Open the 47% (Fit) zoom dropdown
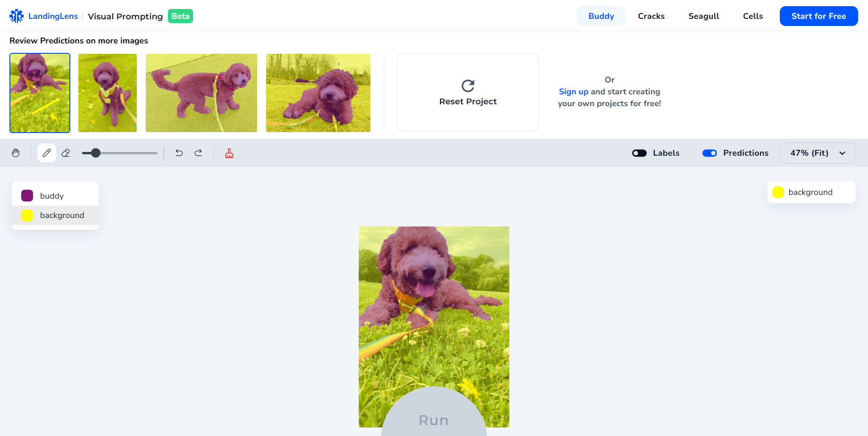 point(818,153)
